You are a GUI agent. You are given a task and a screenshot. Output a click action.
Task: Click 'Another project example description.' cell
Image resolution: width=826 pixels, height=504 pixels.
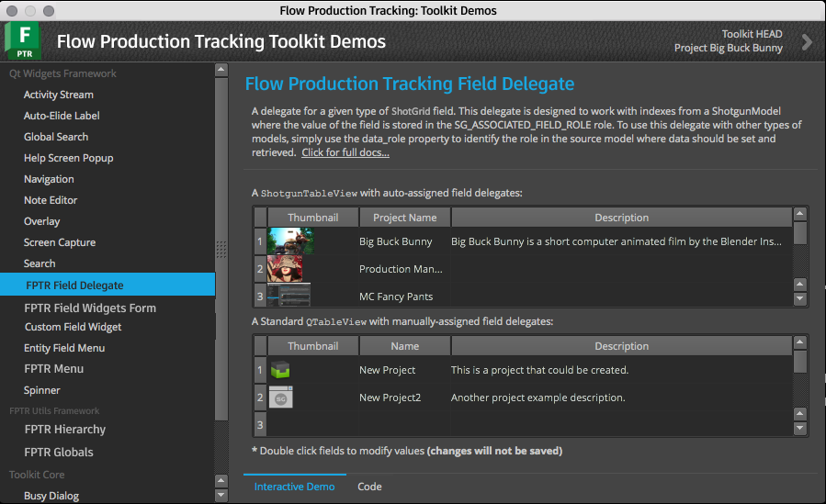pos(622,398)
